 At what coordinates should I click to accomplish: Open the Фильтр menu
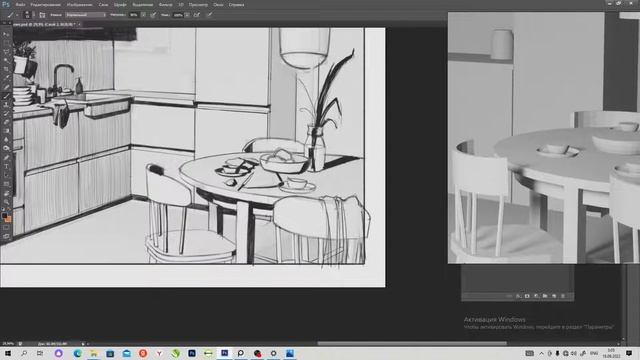[x=165, y=5]
